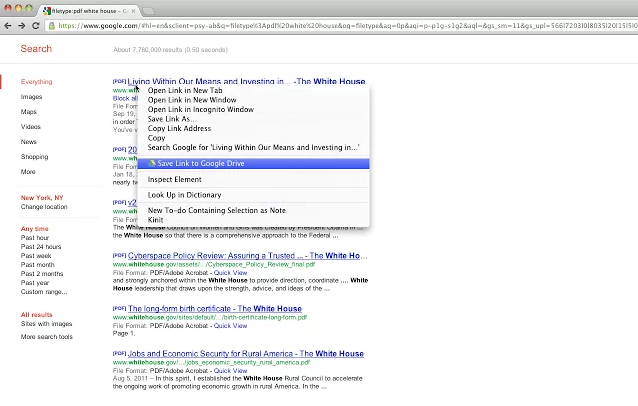Image resolution: width=638 pixels, height=406 pixels.
Task: Select Open Link in New Tab
Action: (x=185, y=91)
